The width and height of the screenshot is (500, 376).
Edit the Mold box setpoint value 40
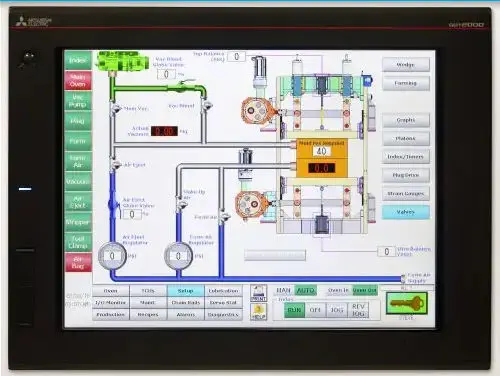pyautogui.click(x=321, y=151)
